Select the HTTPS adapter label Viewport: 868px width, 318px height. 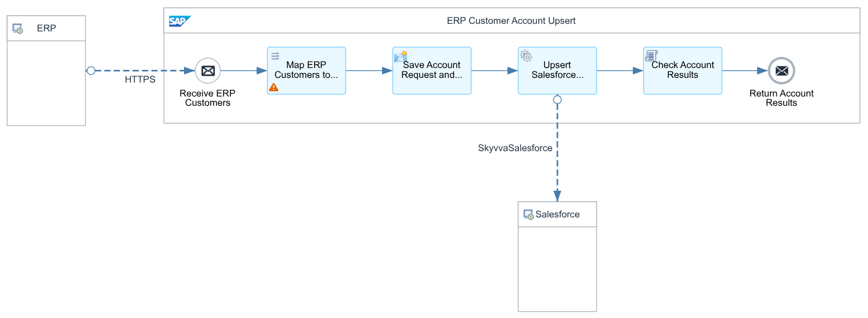pos(141,80)
